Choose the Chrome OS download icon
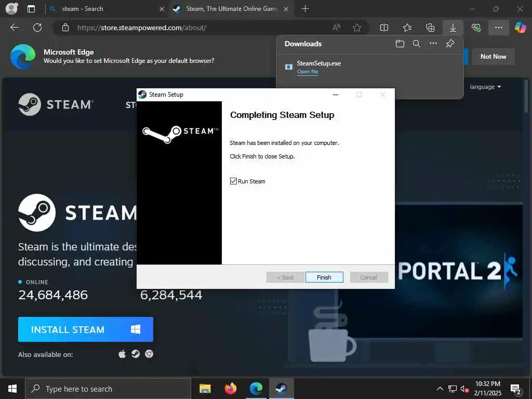 149,354
